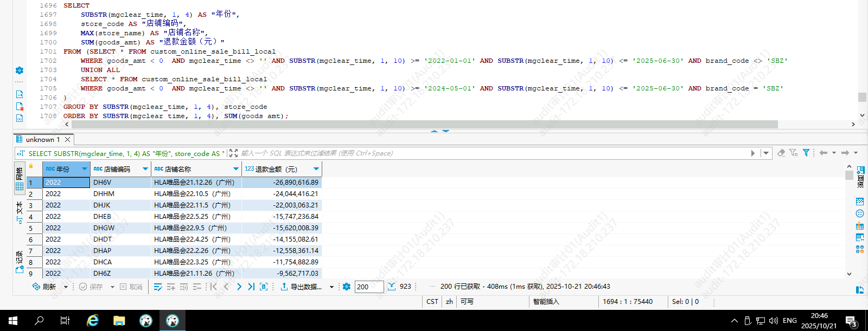Switch to 网格 grid view mode

pos(20,179)
